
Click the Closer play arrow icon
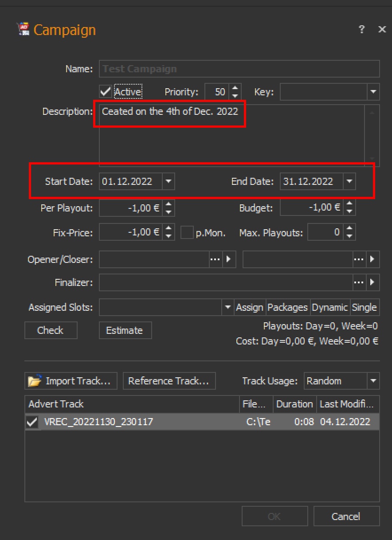point(372,259)
